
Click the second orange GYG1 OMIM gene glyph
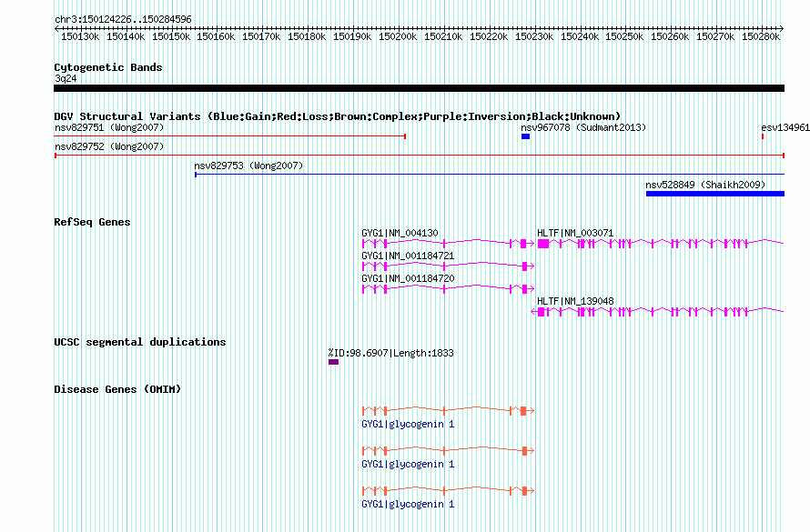tap(448, 451)
